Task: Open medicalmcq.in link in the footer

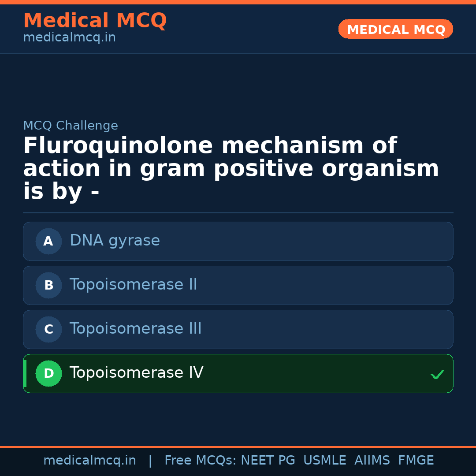Action: [89, 461]
